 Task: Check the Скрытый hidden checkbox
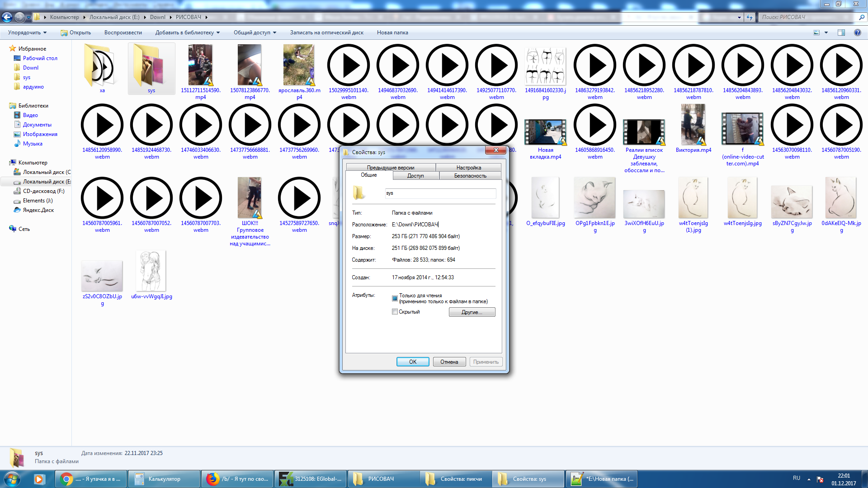[x=395, y=312]
